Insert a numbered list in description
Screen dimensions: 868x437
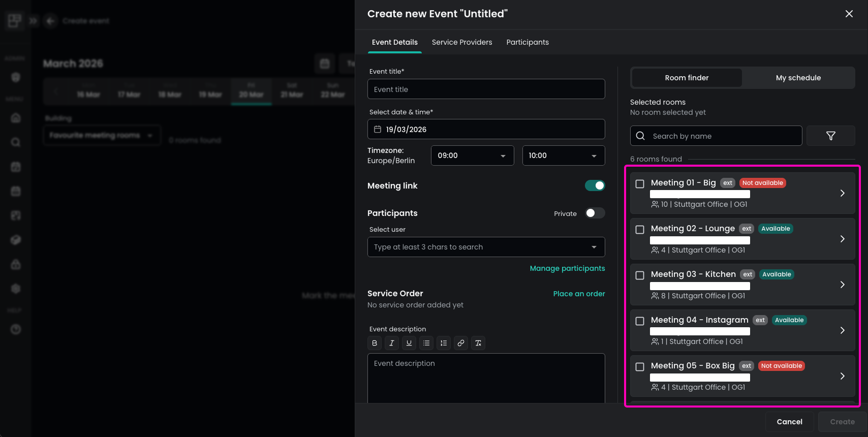coord(444,343)
